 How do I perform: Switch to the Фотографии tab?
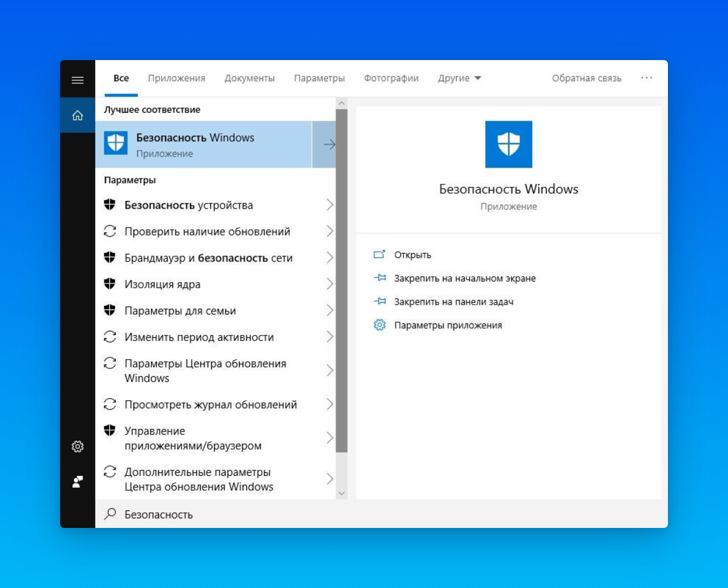tap(391, 78)
